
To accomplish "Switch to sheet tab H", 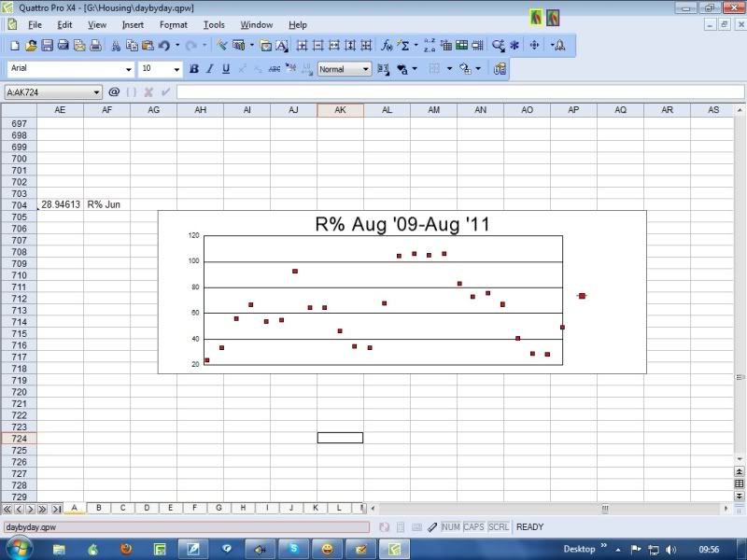I will click(243, 508).
